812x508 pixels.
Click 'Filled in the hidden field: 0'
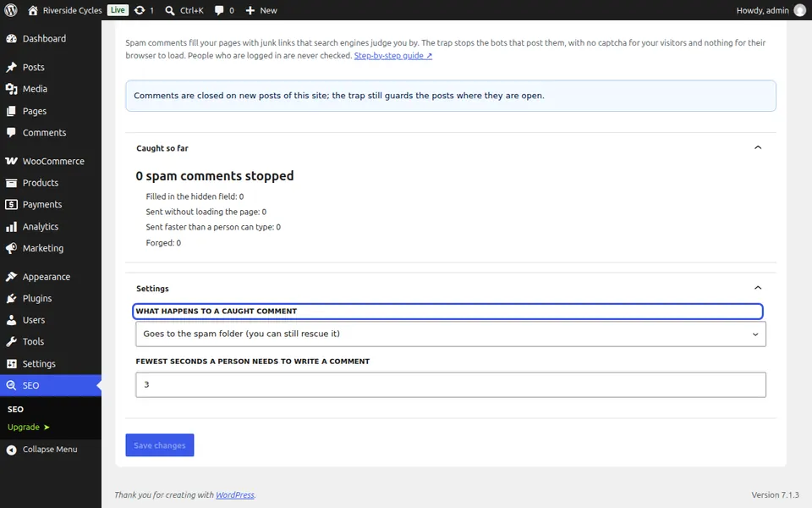pyautogui.click(x=195, y=196)
